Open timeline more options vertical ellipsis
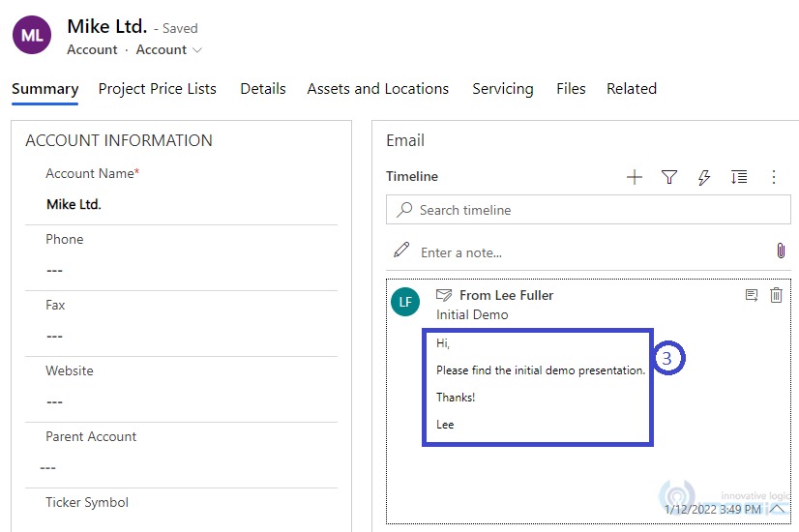 coord(773,177)
